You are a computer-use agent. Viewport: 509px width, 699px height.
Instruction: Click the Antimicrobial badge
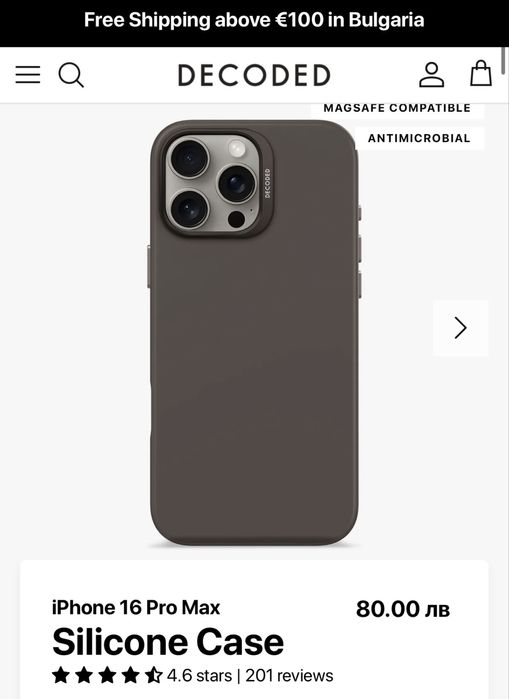pos(419,138)
